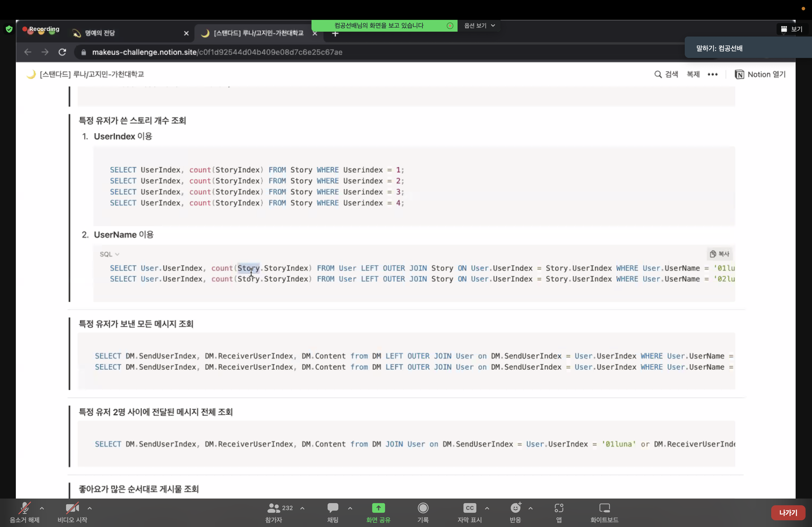The height and width of the screenshot is (527, 812).
Task: Click the JOIN query ending '02lu
Action: pos(422,279)
